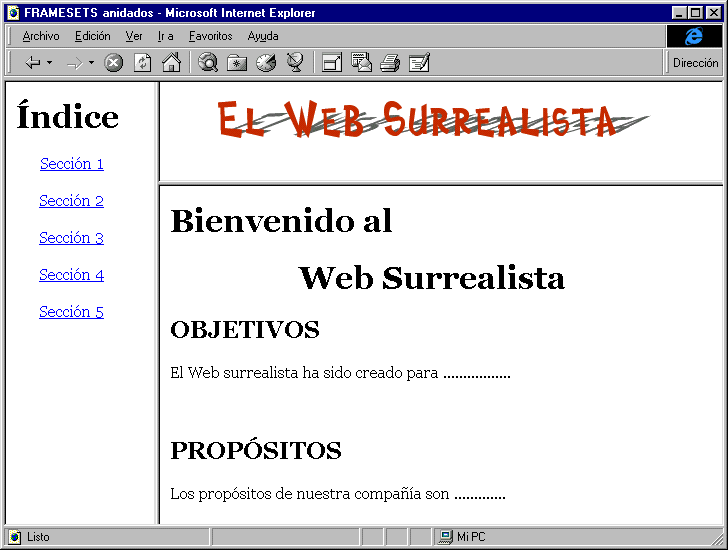Open the Archivo menu

(x=41, y=36)
